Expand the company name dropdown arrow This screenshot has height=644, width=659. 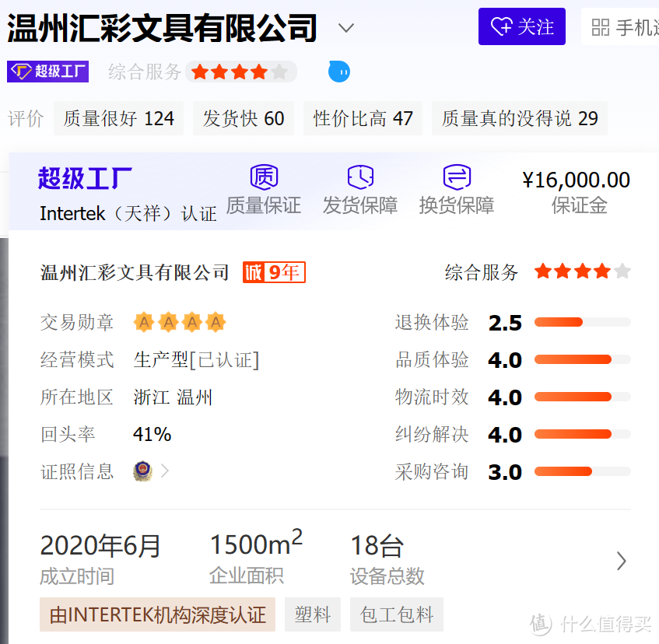click(346, 29)
